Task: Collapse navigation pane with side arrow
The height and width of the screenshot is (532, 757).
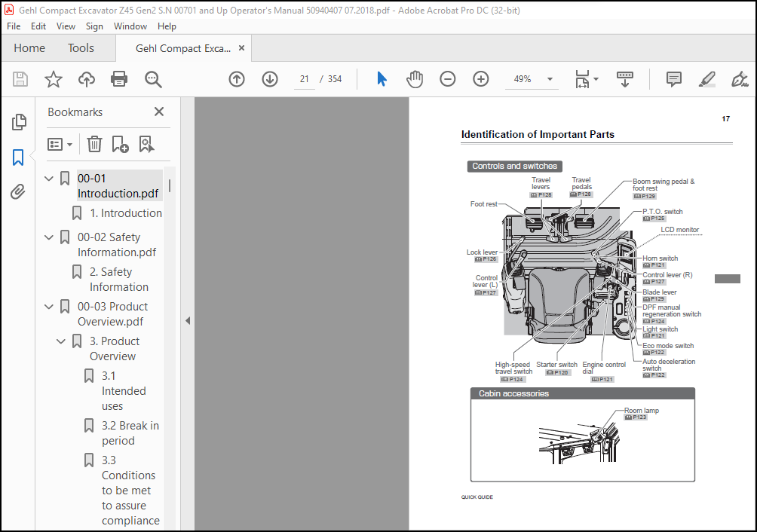Action: point(188,321)
